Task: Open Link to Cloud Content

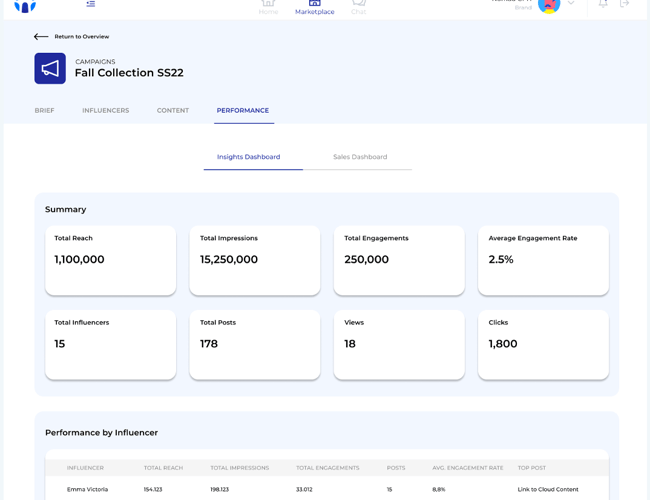Action: point(547,489)
